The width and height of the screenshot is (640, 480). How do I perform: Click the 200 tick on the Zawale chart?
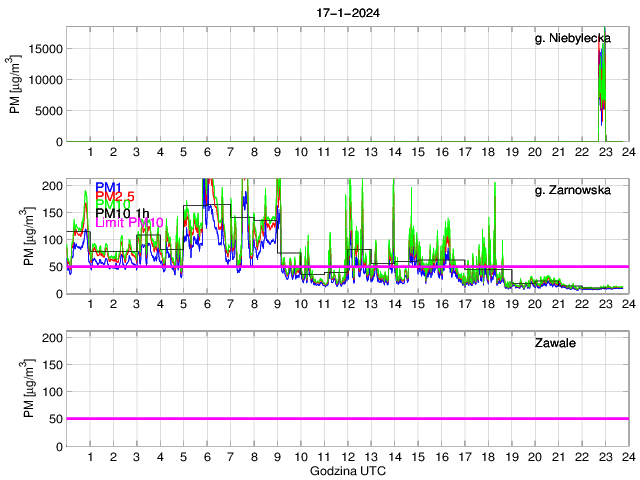[52, 338]
